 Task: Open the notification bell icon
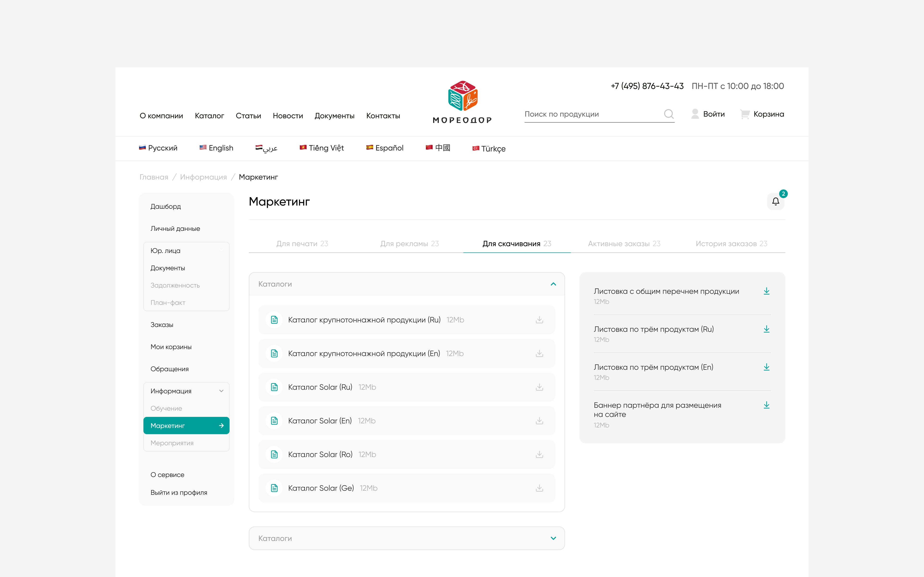pos(776,201)
